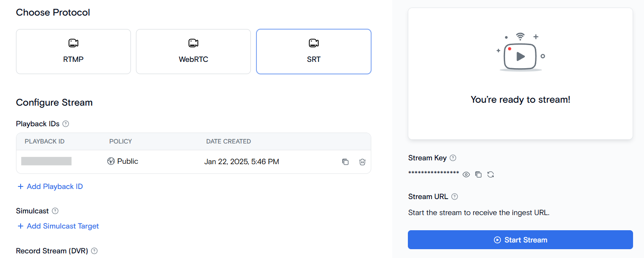The width and height of the screenshot is (644, 258).
Task: Open Stream Key help tooltip icon
Action: [x=453, y=158]
